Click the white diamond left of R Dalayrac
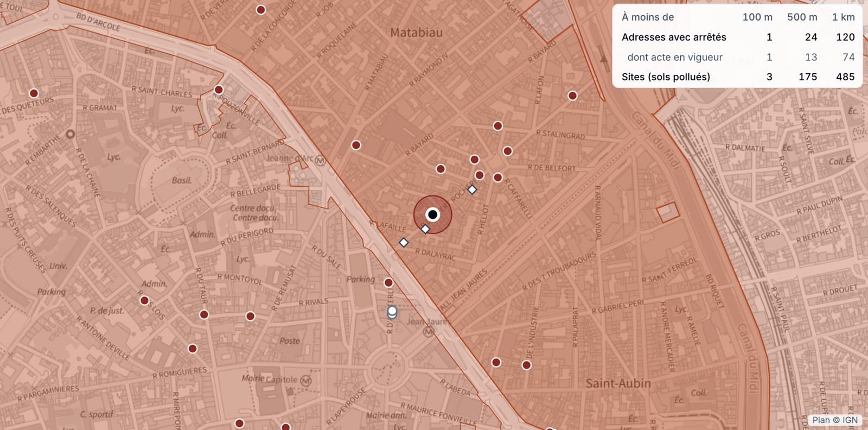Image resolution: width=868 pixels, height=430 pixels. pyautogui.click(x=403, y=242)
